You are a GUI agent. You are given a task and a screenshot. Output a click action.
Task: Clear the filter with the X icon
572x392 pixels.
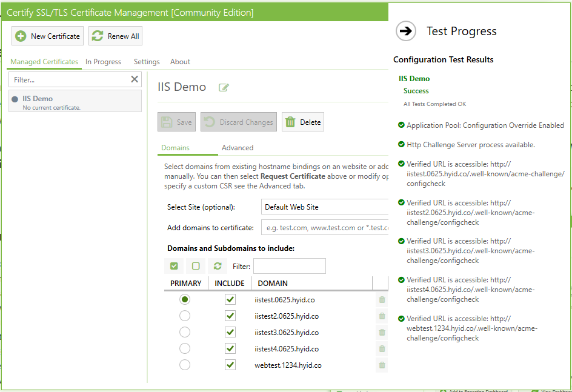(x=135, y=79)
